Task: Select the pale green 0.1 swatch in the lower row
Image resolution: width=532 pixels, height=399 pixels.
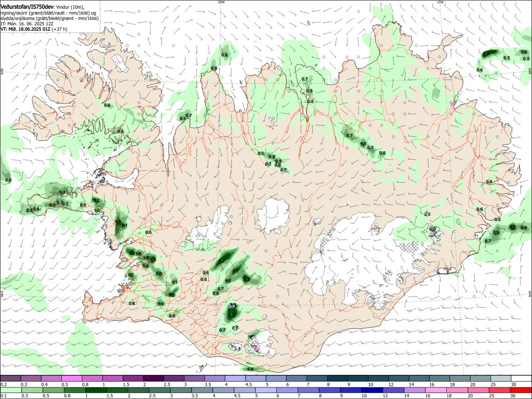Action: 11,390
